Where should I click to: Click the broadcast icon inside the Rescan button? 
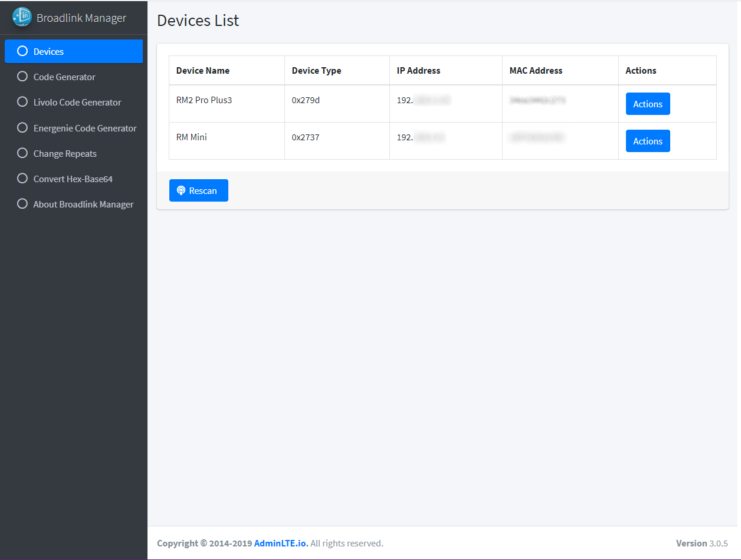[x=182, y=190]
